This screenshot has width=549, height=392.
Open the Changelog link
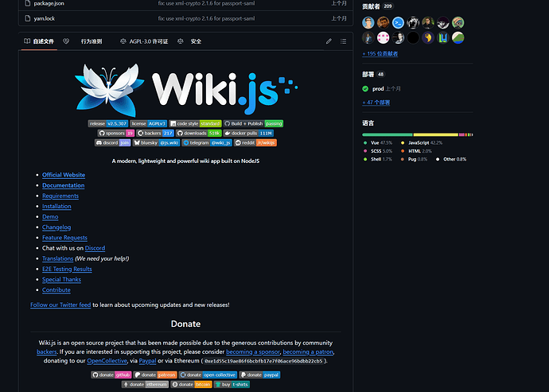point(56,227)
